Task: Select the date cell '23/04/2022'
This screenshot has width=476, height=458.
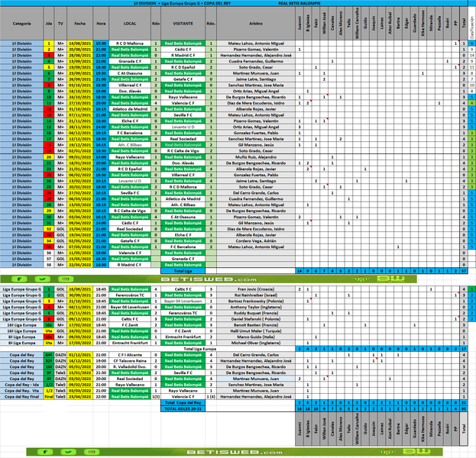Action: [x=79, y=397]
